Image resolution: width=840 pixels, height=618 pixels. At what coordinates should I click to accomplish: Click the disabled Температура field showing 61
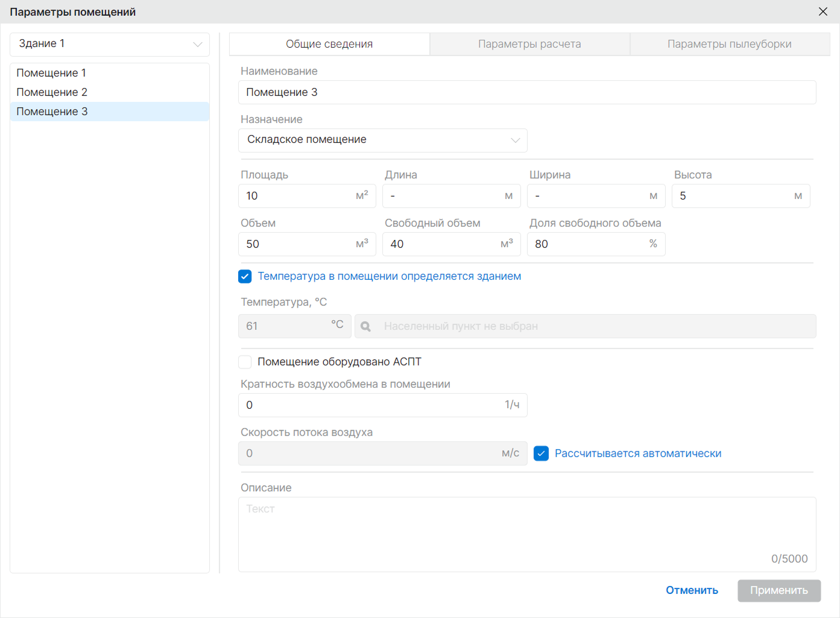point(295,326)
